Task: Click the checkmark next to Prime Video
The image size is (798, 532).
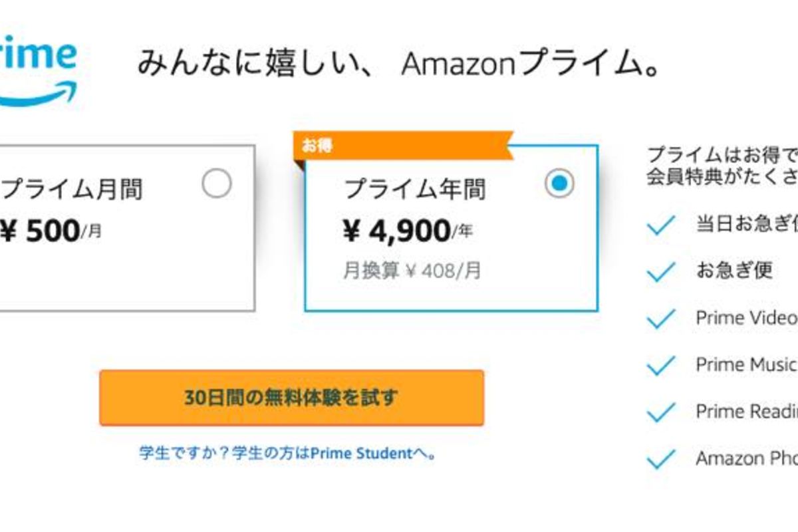Action: 662,318
